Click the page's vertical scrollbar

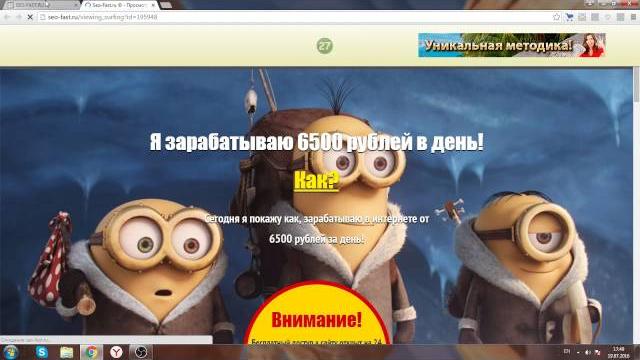(x=636, y=204)
